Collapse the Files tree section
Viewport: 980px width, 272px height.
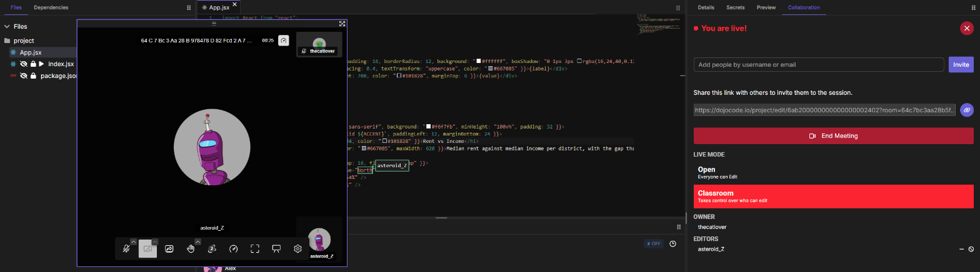pyautogui.click(x=7, y=27)
